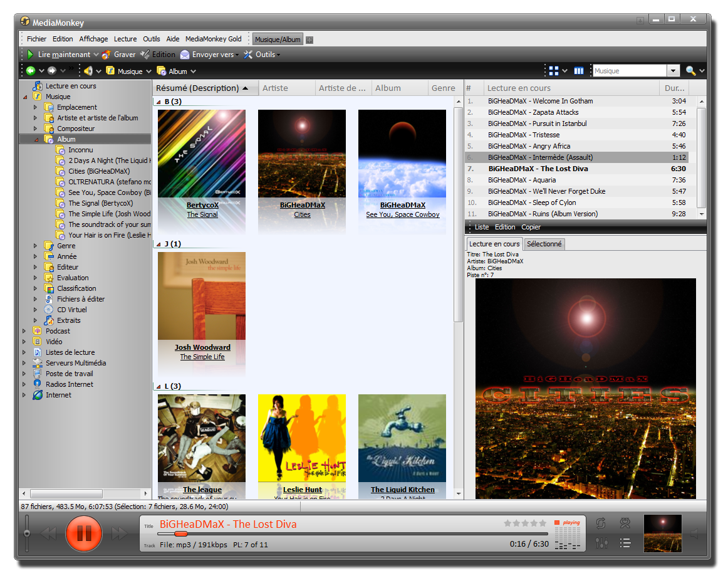
Task: Click the track seek bar in the player
Action: 313,533
